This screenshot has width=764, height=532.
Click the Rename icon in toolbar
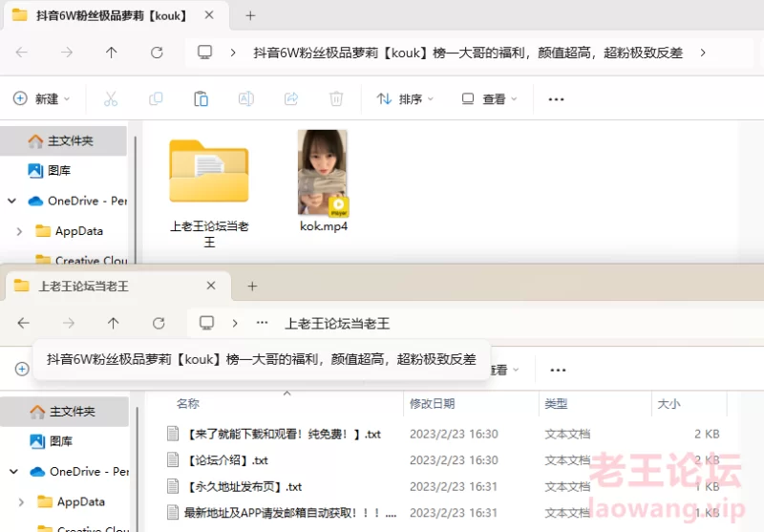pyautogui.click(x=245, y=98)
